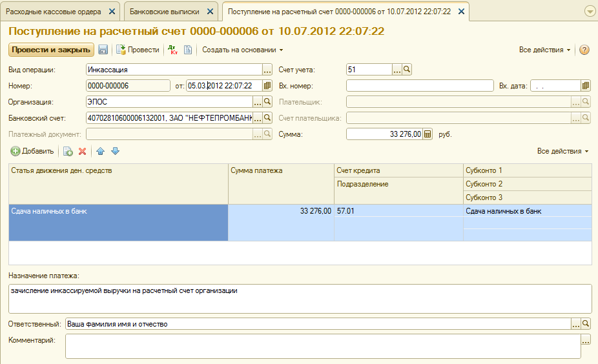Close the Поступление на расчетный счет tab
The width and height of the screenshot is (598, 364).
click(462, 12)
